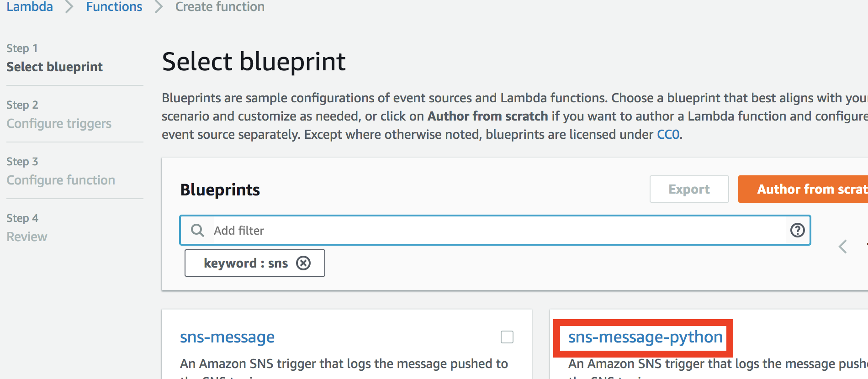Click the Export button
The height and width of the screenshot is (379, 868).
tap(689, 189)
